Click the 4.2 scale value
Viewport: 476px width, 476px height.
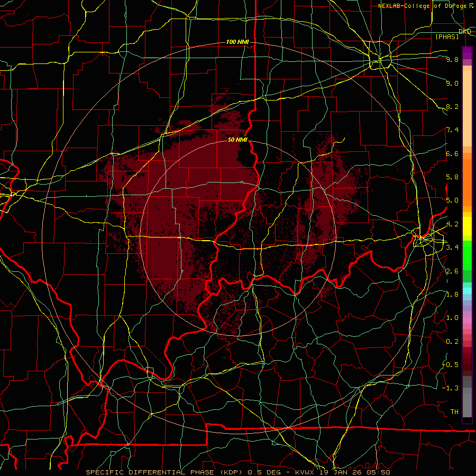pyautogui.click(x=452, y=224)
